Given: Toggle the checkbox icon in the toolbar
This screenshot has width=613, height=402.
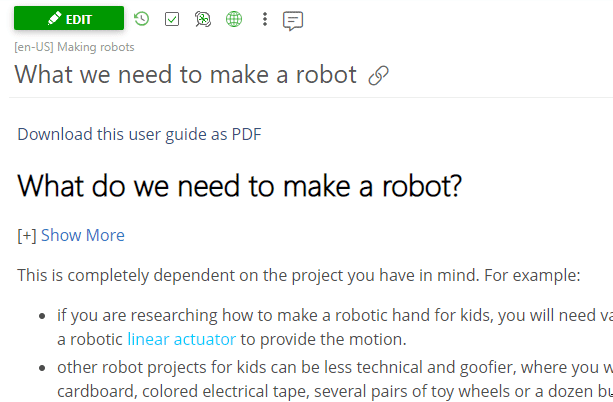Looking at the screenshot, I should 171,19.
